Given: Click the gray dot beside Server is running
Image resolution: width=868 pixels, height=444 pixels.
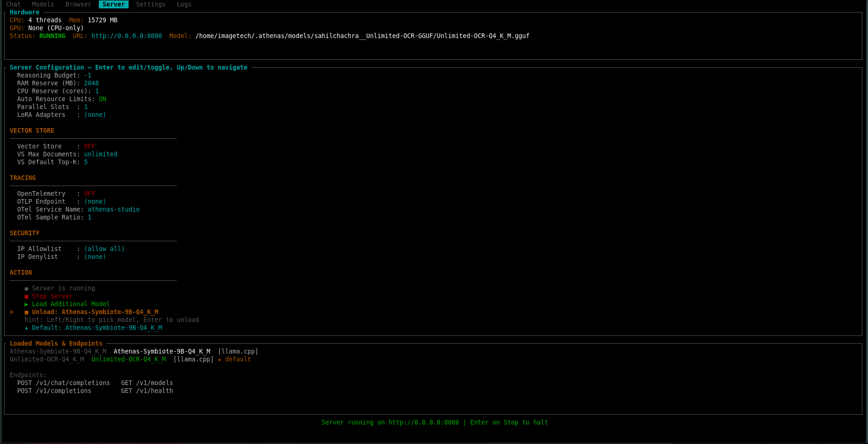Looking at the screenshot, I should 26,289.
